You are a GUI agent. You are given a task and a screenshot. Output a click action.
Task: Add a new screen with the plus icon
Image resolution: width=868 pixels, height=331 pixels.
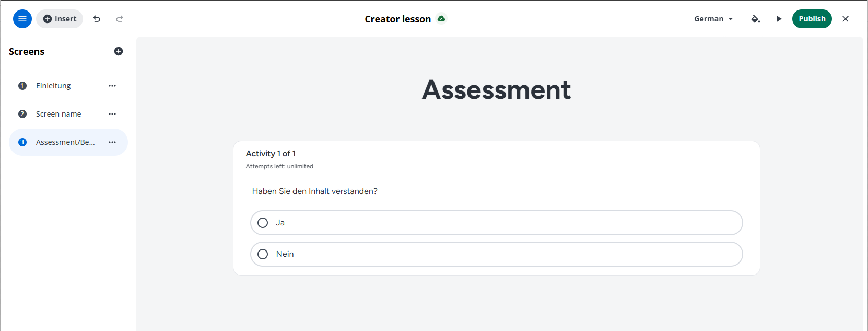point(119,51)
